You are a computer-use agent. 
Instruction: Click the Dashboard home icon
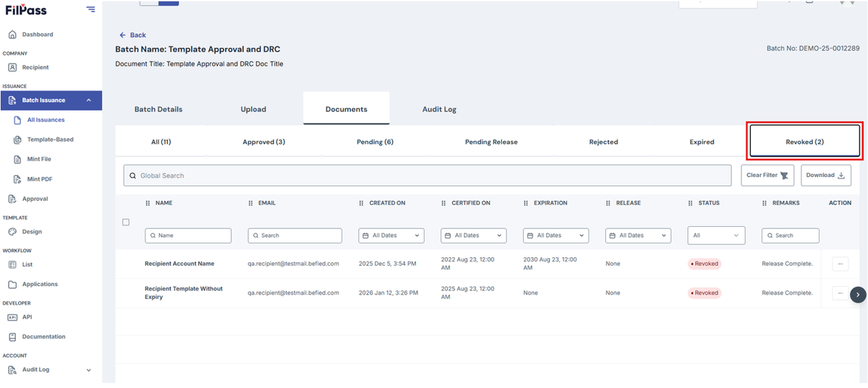pyautogui.click(x=12, y=35)
